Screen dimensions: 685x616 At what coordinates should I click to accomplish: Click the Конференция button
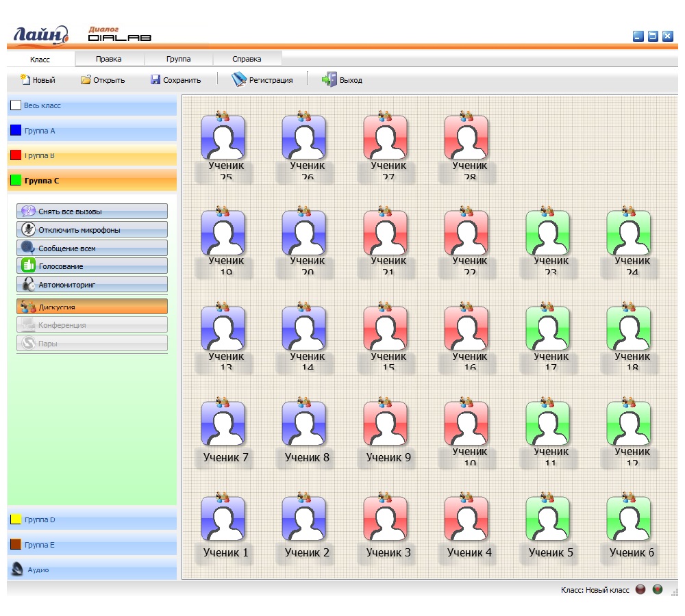92,325
